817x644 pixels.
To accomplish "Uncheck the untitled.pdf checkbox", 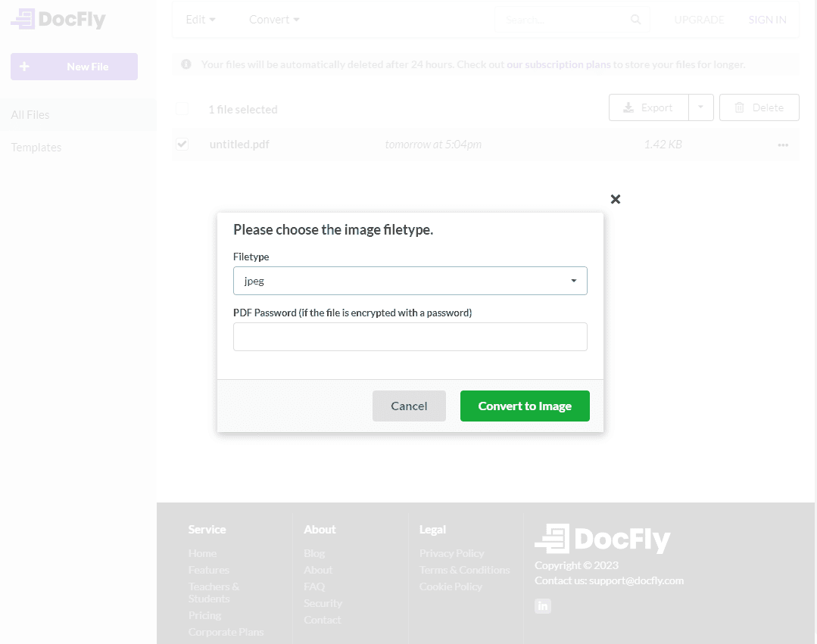I will pos(182,145).
